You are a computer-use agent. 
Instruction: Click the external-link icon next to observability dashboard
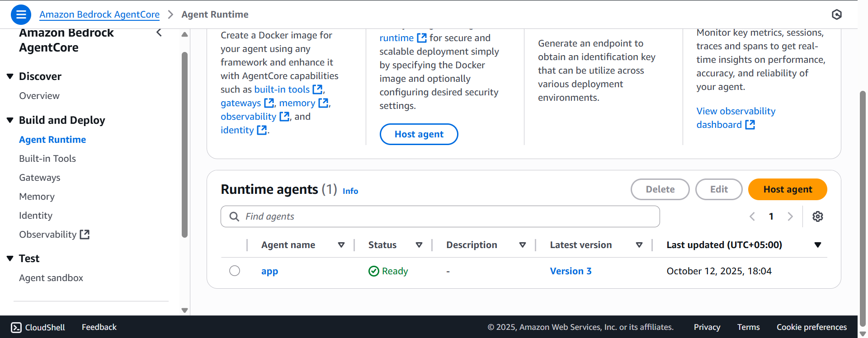tap(750, 125)
